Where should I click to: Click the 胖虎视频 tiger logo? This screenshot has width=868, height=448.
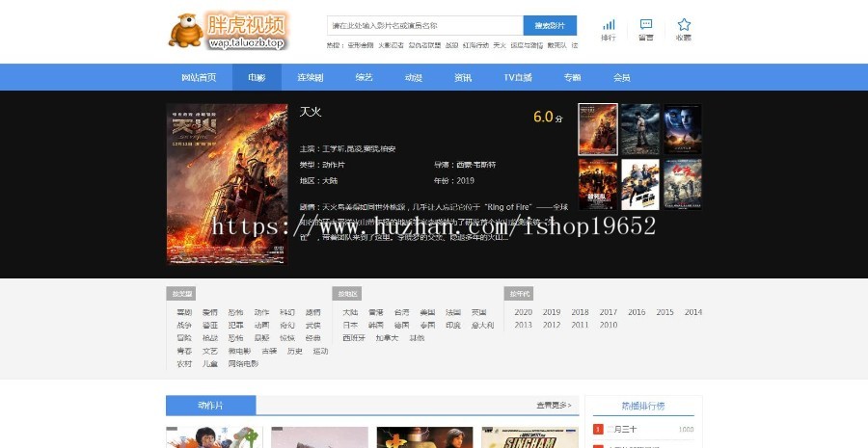(228, 31)
